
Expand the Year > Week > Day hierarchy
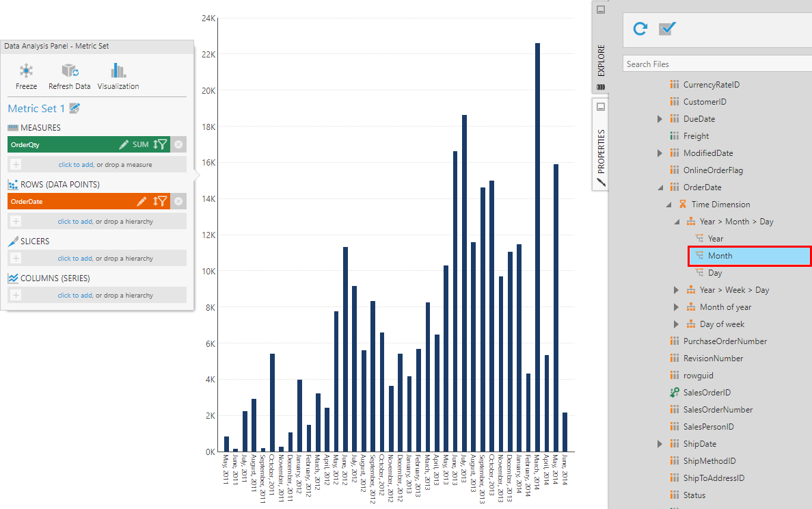(x=676, y=289)
